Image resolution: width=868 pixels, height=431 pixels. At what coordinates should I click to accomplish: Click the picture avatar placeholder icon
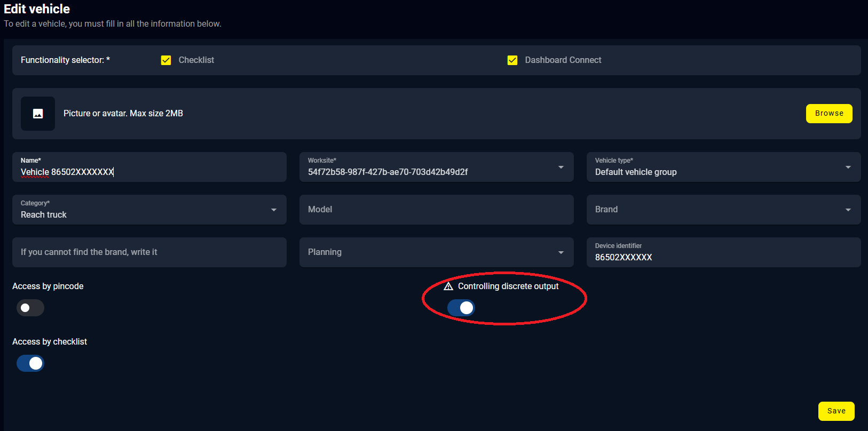click(x=38, y=114)
